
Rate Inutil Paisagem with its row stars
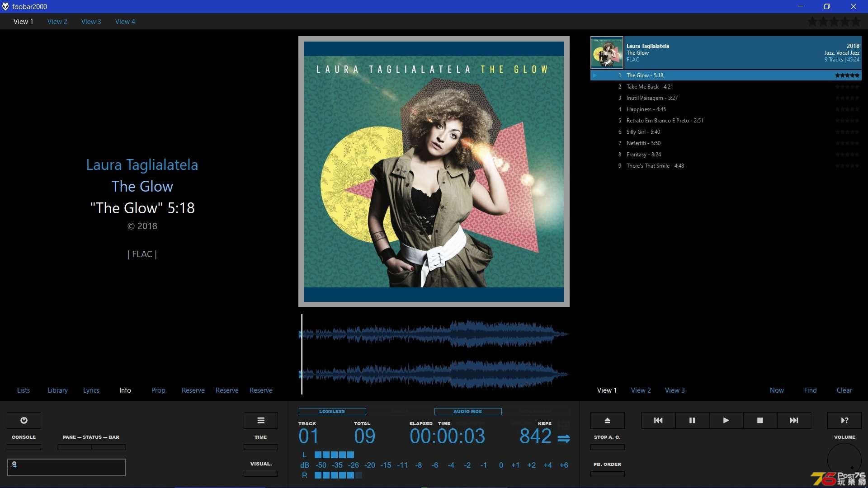[x=847, y=98]
